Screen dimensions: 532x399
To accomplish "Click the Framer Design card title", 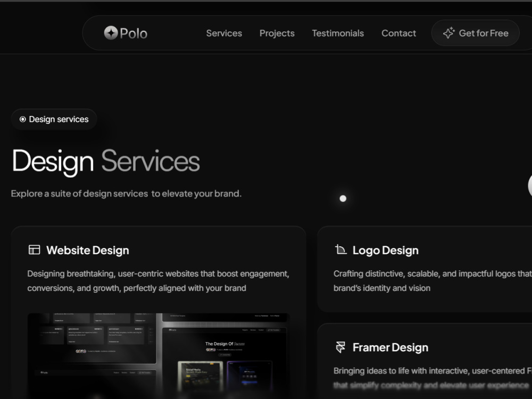I will point(390,347).
